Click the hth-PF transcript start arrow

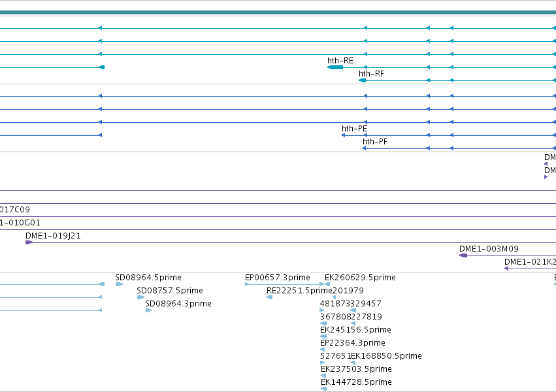(x=364, y=148)
